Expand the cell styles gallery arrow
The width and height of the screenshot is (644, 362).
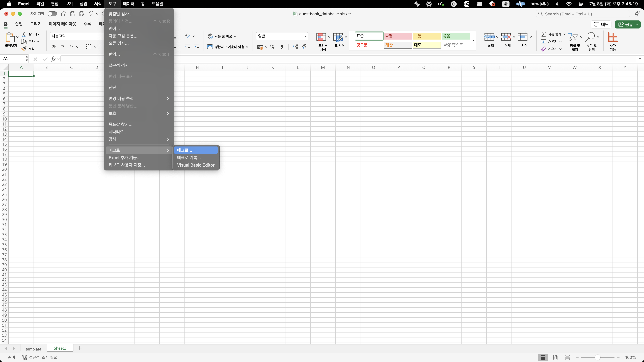click(x=473, y=40)
